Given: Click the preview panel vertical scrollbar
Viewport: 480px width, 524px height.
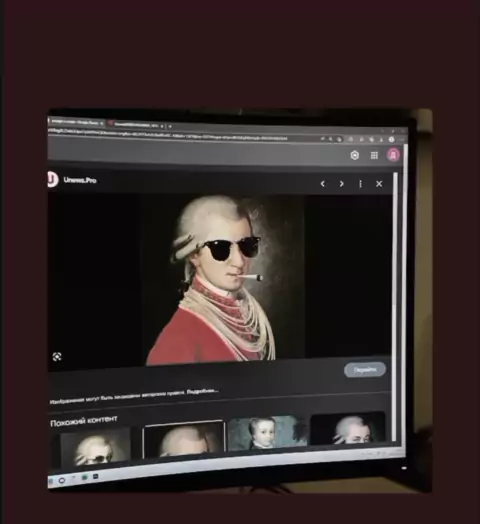Looking at the screenshot, I should pyautogui.click(x=396, y=306).
